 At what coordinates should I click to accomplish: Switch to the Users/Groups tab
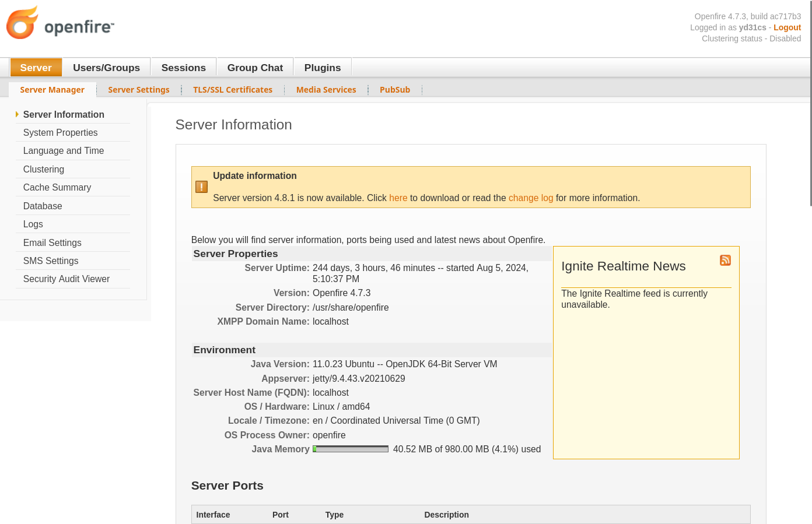click(x=107, y=68)
